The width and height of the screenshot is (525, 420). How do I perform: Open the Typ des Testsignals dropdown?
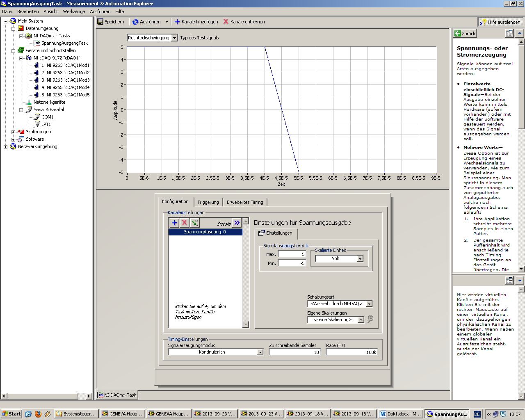pyautogui.click(x=174, y=38)
